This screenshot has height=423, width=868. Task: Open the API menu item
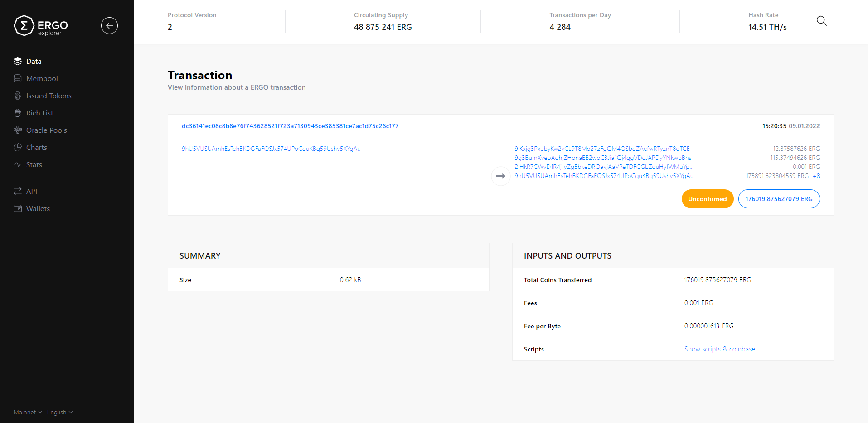[x=31, y=191]
